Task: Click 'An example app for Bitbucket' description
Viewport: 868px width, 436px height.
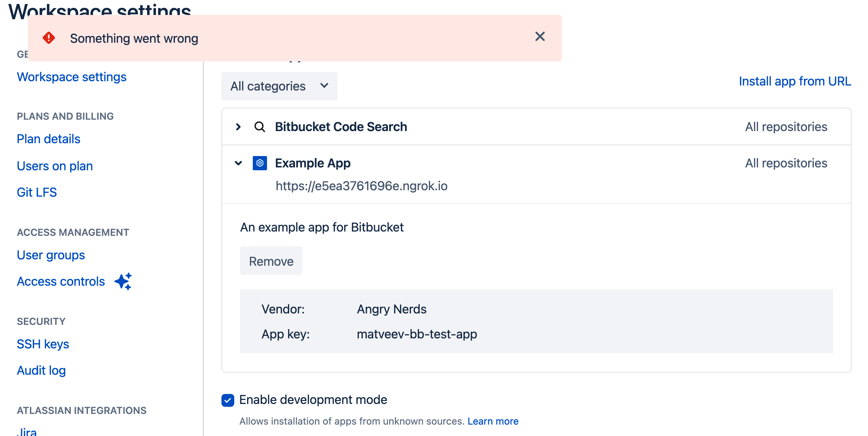Action: pyautogui.click(x=322, y=227)
